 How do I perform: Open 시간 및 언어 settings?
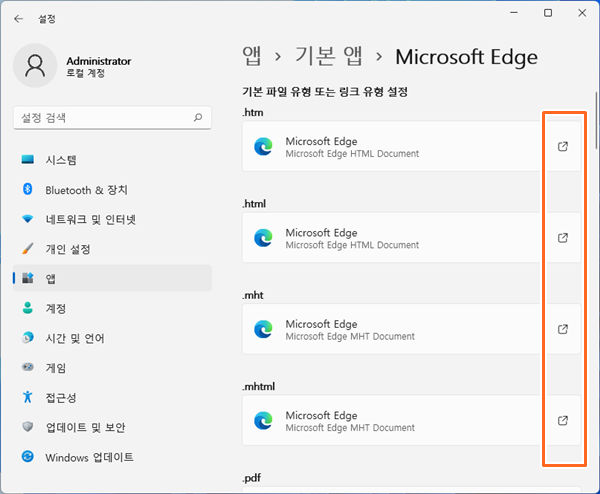click(x=112, y=338)
